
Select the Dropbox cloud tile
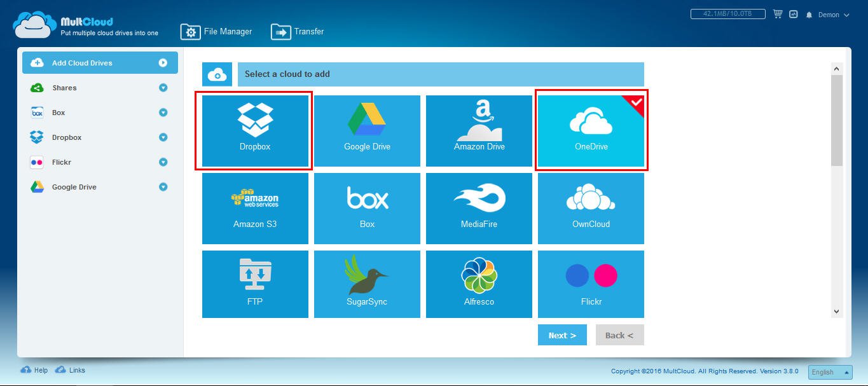pyautogui.click(x=254, y=131)
